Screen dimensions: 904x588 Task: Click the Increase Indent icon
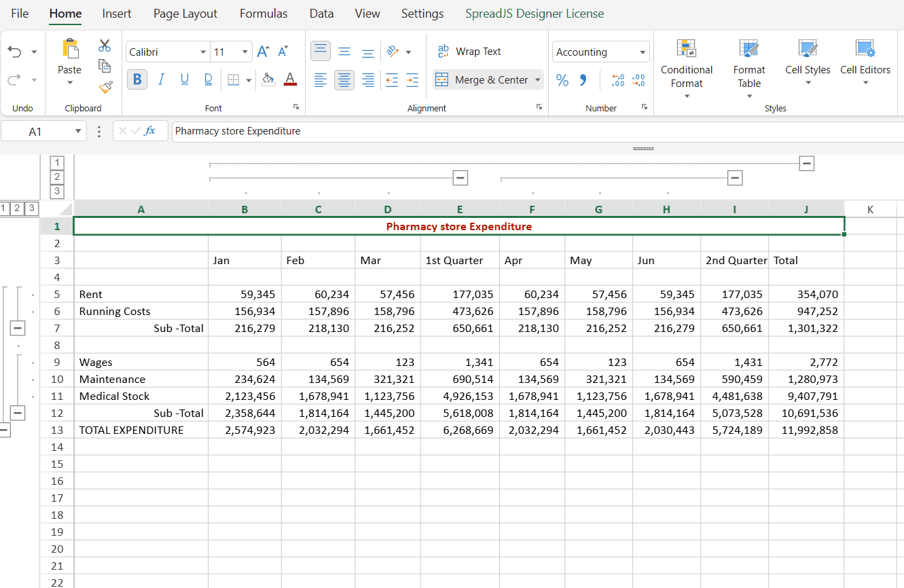[412, 80]
